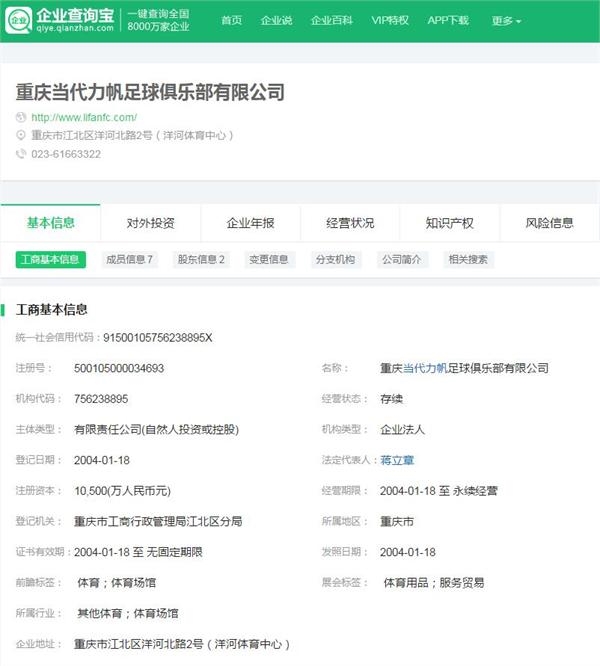Click the 企业查询宝 site title text

[75, 16]
